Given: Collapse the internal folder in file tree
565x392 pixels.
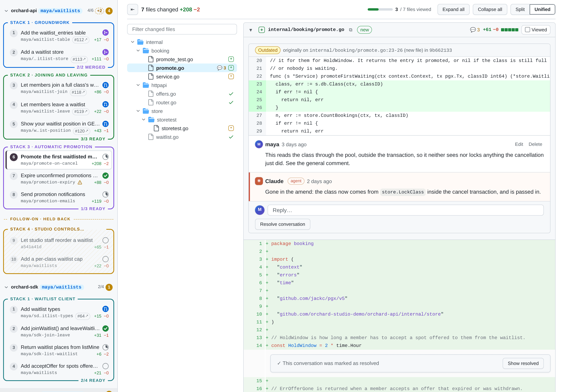Looking at the screenshot, I should 133,42.
